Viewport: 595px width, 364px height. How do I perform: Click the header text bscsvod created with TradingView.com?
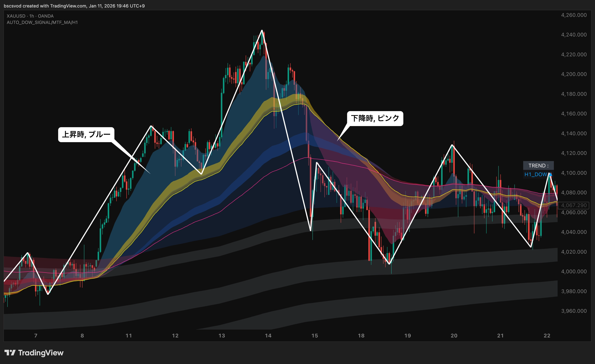[x=74, y=6]
